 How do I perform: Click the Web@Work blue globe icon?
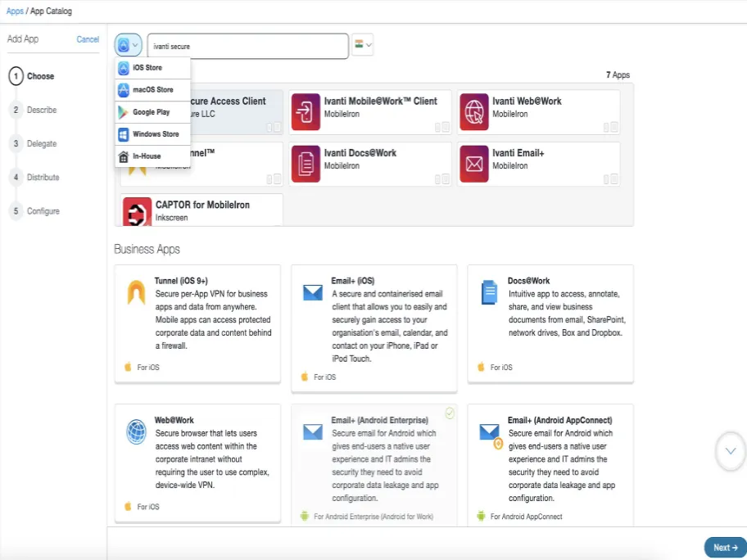tap(136, 431)
